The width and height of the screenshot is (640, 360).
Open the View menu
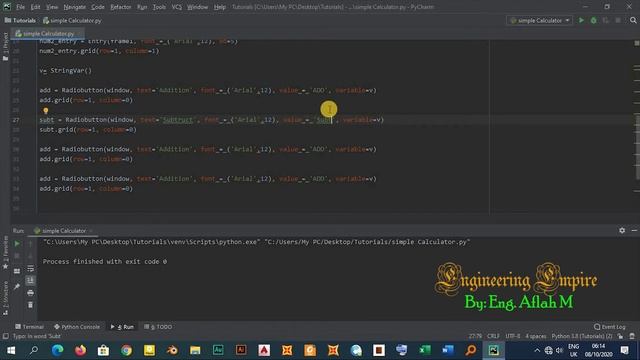tap(52, 7)
